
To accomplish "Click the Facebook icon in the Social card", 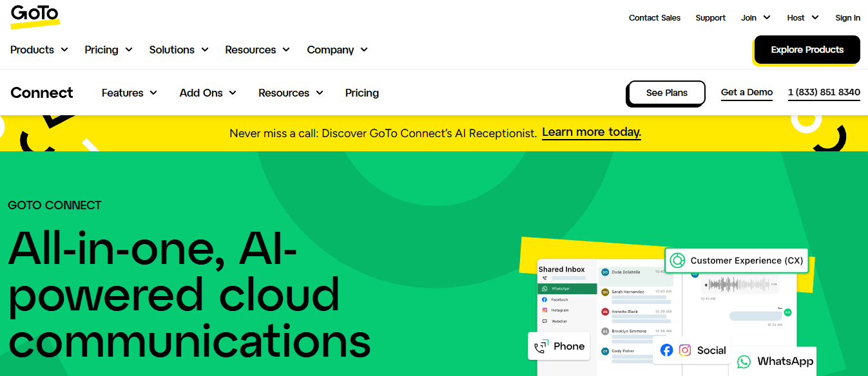I will click(x=666, y=350).
